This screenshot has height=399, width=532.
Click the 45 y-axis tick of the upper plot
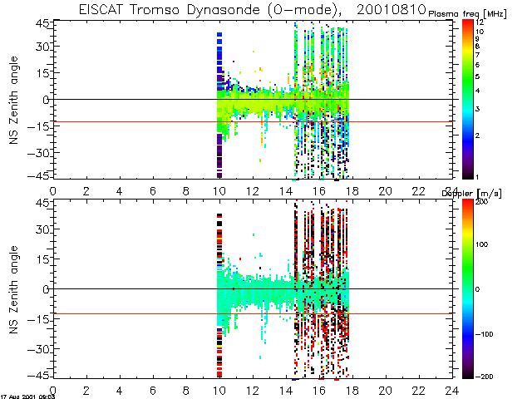click(x=40, y=23)
